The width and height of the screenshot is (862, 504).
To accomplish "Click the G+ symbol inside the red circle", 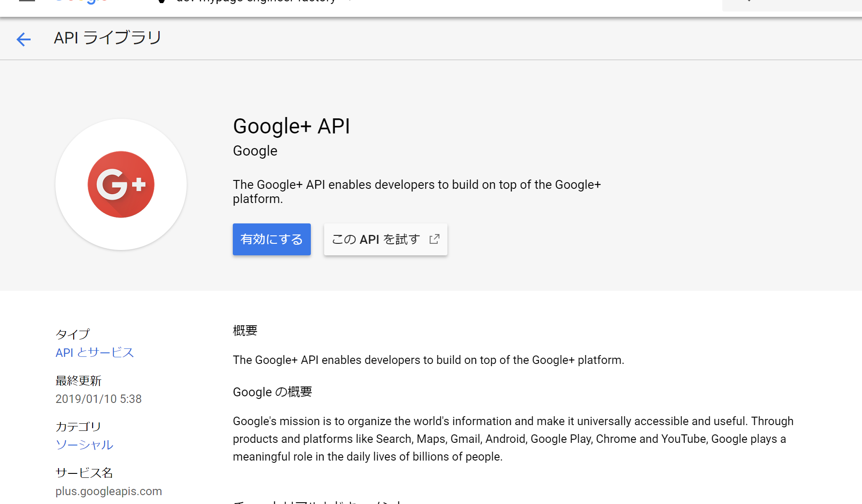I will 121,184.
